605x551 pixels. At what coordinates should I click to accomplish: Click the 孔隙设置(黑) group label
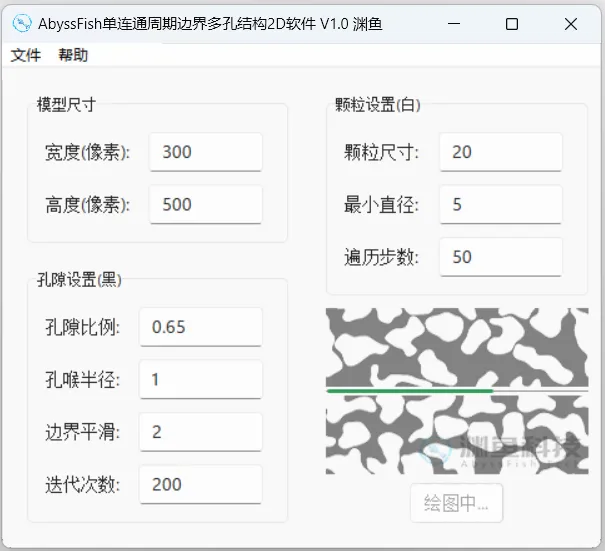(79, 280)
